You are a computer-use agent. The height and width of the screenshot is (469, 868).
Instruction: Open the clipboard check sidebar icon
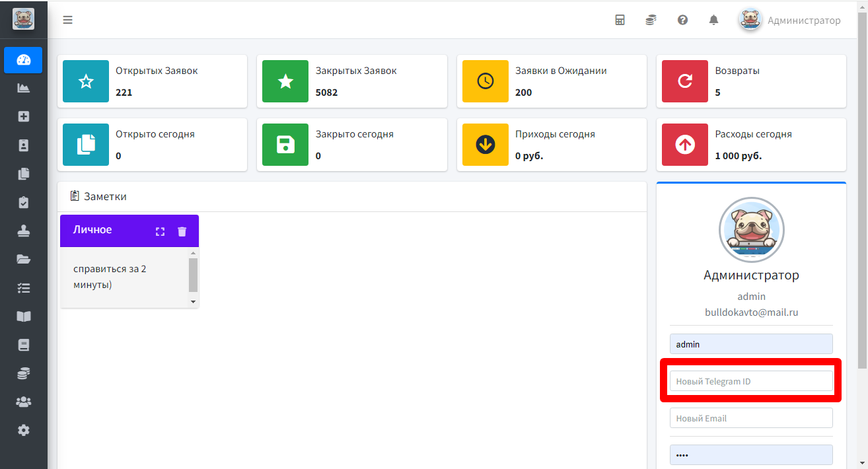tap(24, 202)
